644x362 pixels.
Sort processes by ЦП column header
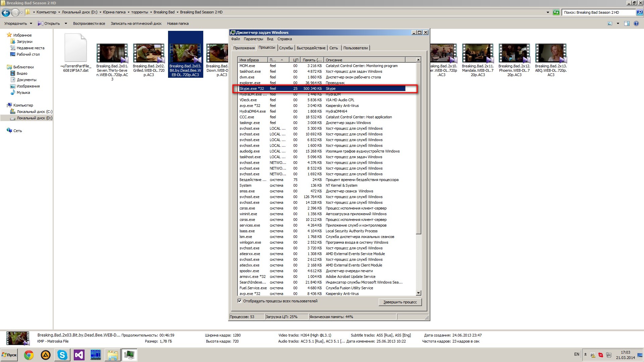coord(295,60)
